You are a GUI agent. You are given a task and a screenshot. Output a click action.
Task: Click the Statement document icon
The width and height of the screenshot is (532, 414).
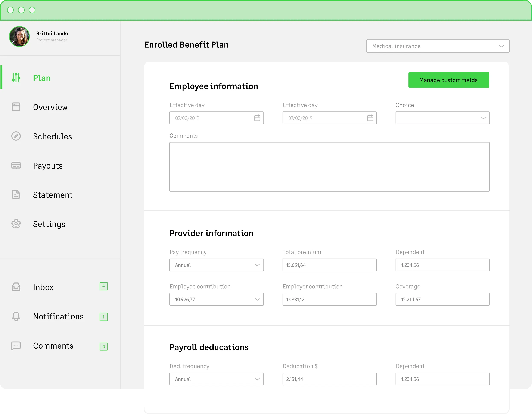point(16,195)
